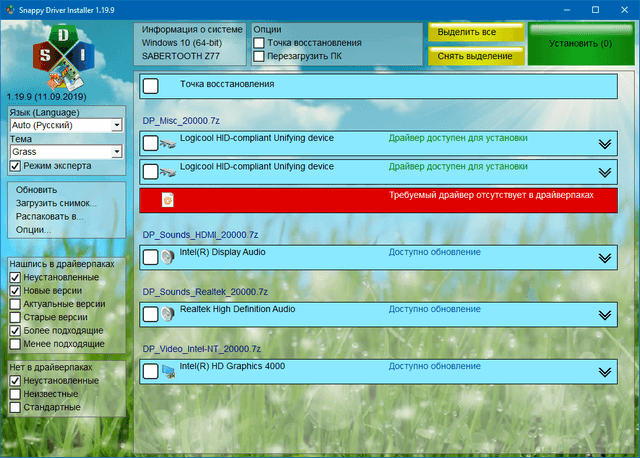Viewport: 640px width, 458px height.
Task: Select the Realtek High Definition Audio driver checkbox
Action: tap(150, 315)
